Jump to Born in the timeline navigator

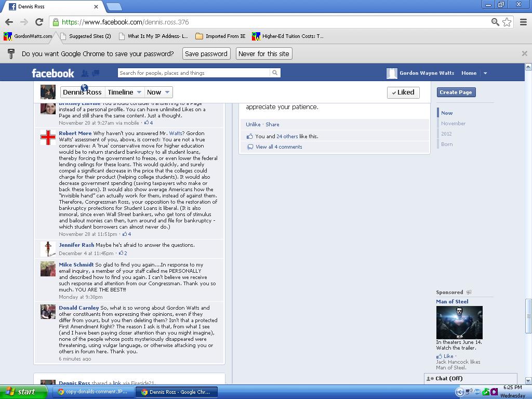447,144
